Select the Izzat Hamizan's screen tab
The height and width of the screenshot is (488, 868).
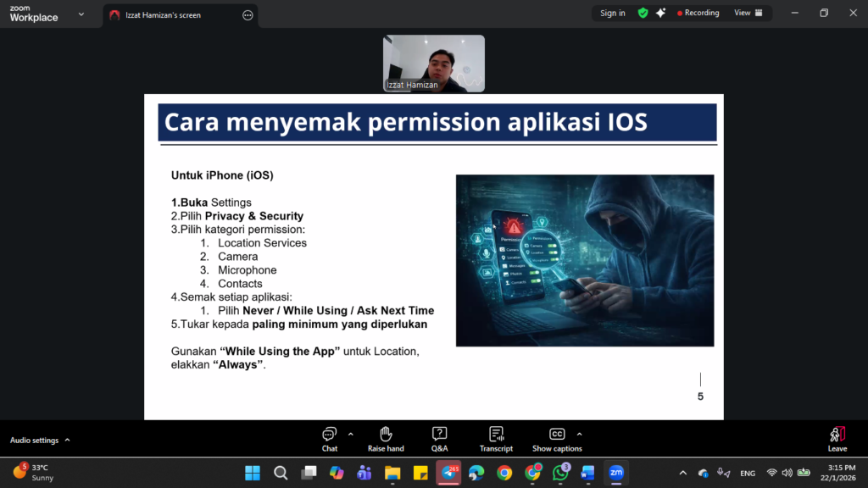170,15
